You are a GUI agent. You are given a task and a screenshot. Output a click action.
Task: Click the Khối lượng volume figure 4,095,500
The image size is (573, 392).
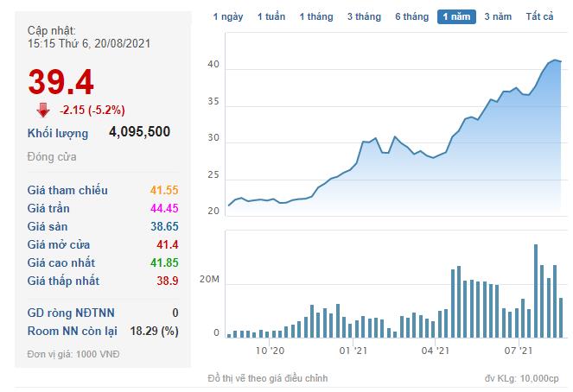(x=139, y=132)
